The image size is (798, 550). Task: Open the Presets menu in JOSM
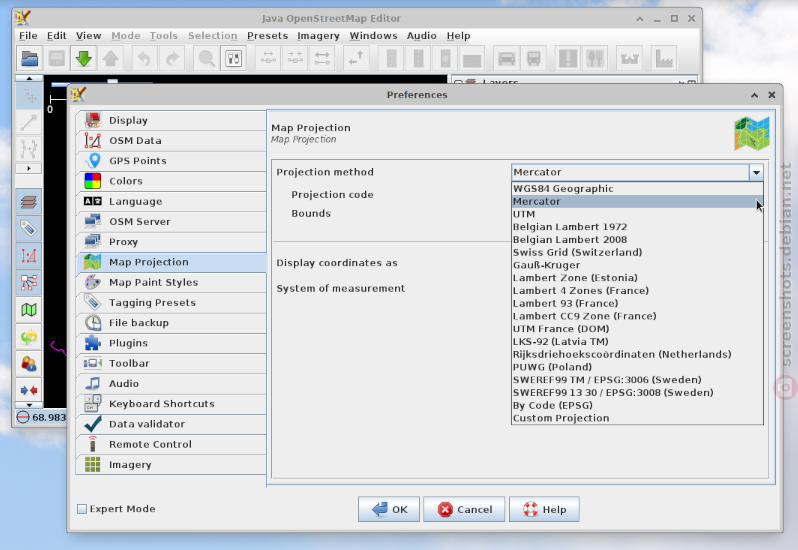[267, 36]
